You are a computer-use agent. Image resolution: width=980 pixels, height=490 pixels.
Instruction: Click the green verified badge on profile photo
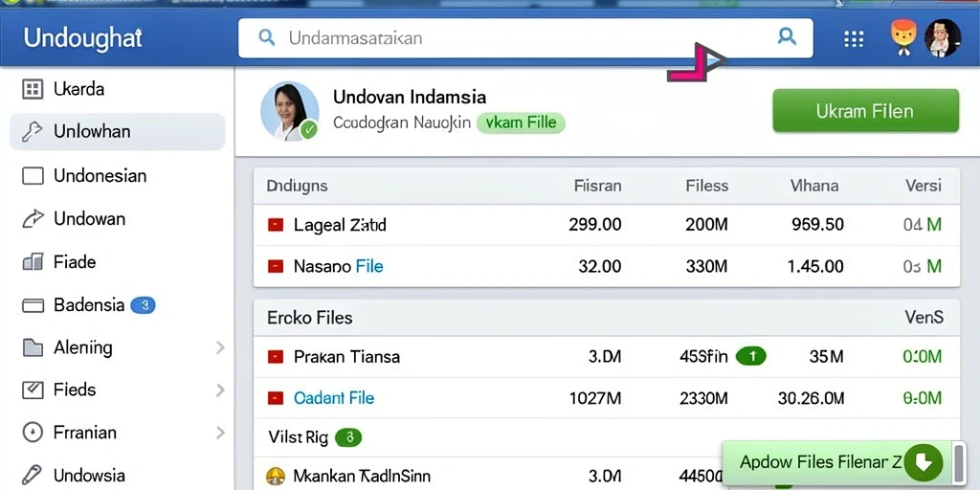click(x=309, y=130)
